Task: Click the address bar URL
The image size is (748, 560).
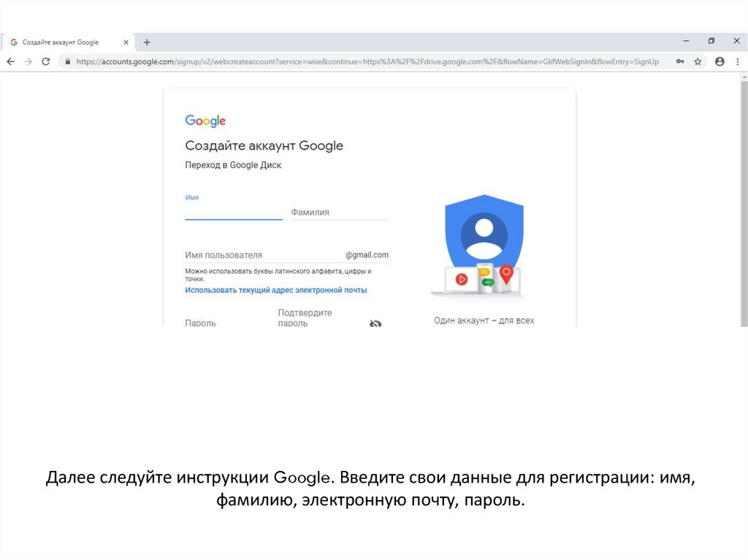Action: [365, 62]
